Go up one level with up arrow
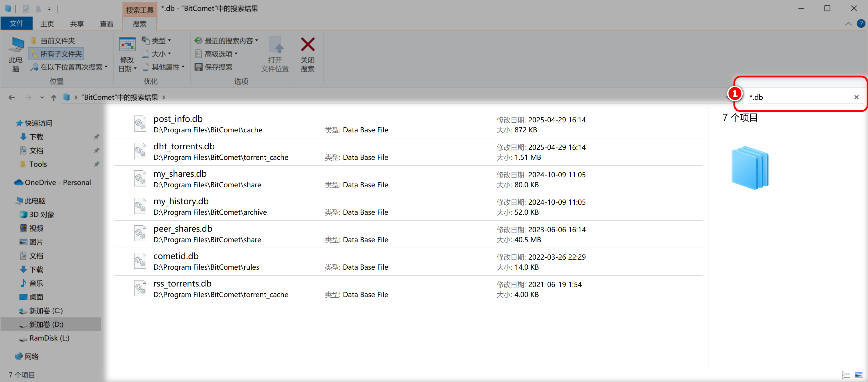This screenshot has width=868, height=382. pyautogui.click(x=54, y=98)
